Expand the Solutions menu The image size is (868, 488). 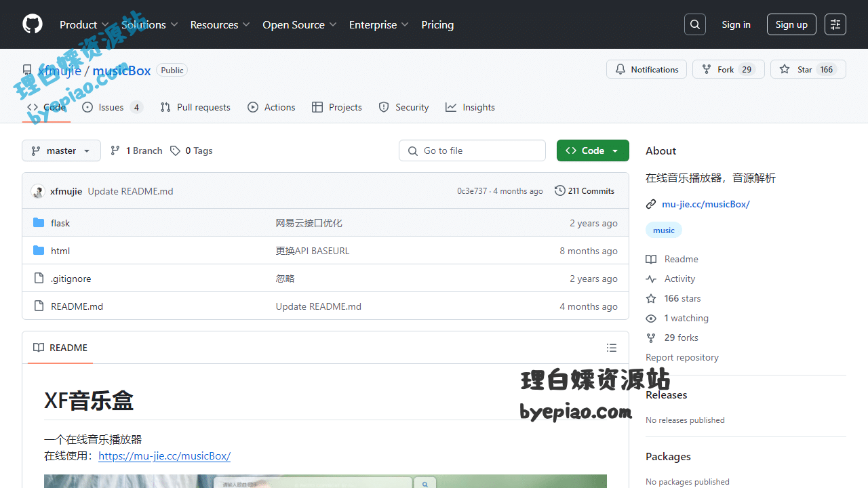150,24
